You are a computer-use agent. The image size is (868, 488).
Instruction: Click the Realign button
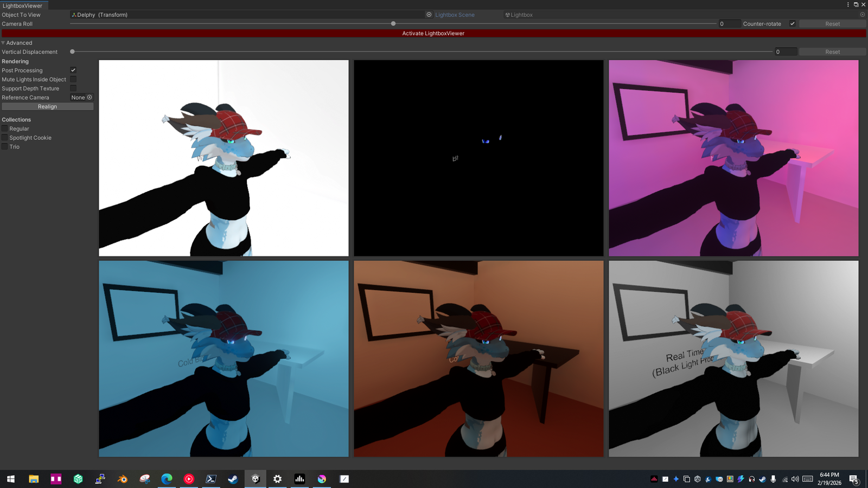click(x=47, y=107)
